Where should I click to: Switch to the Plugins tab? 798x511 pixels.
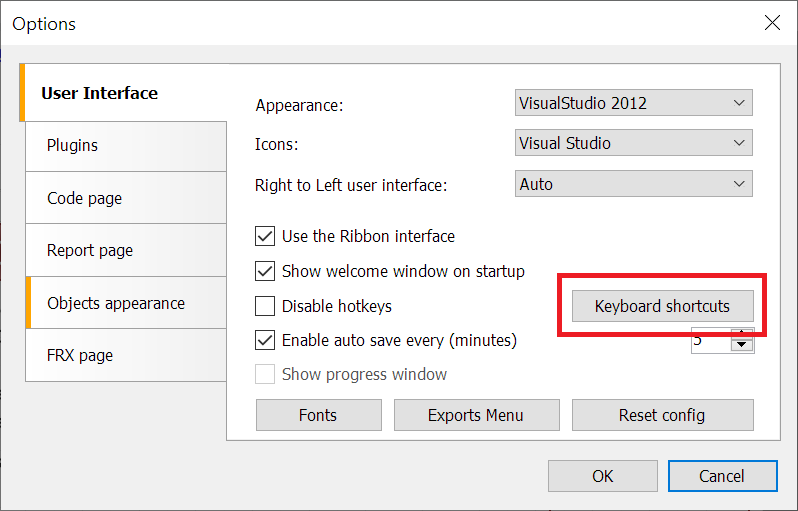125,146
